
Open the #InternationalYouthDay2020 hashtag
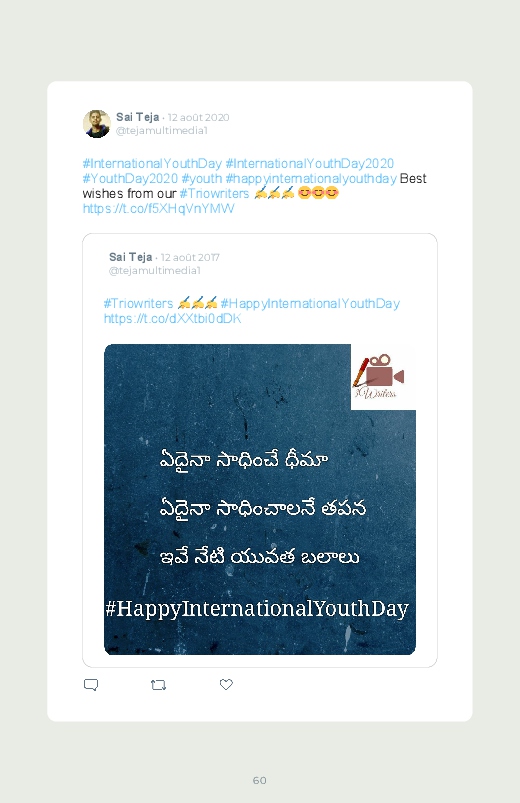pos(309,163)
